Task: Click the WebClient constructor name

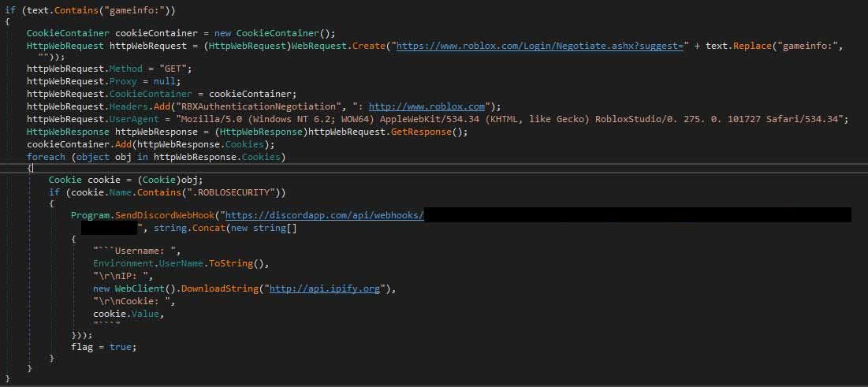Action: 140,289
